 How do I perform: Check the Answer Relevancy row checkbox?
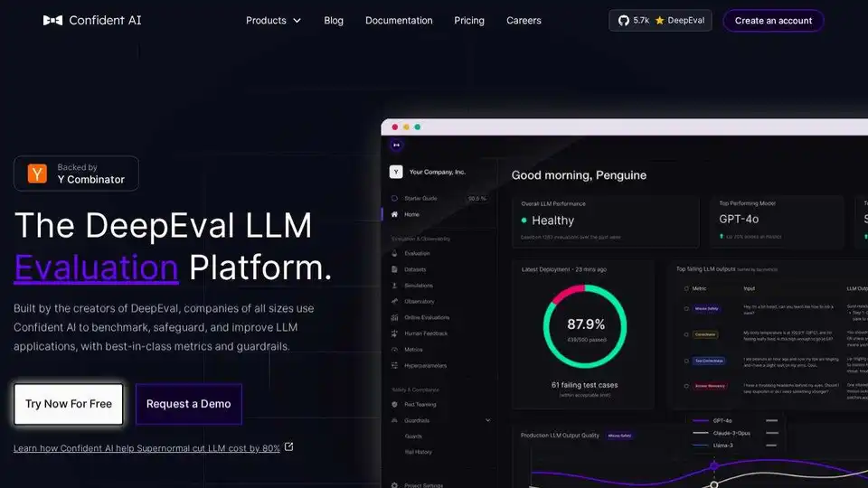[686, 386]
